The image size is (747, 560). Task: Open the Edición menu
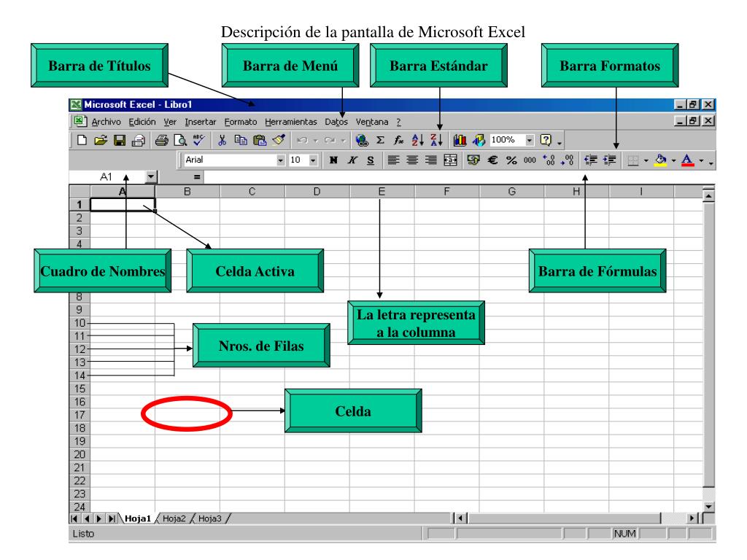pyautogui.click(x=142, y=122)
